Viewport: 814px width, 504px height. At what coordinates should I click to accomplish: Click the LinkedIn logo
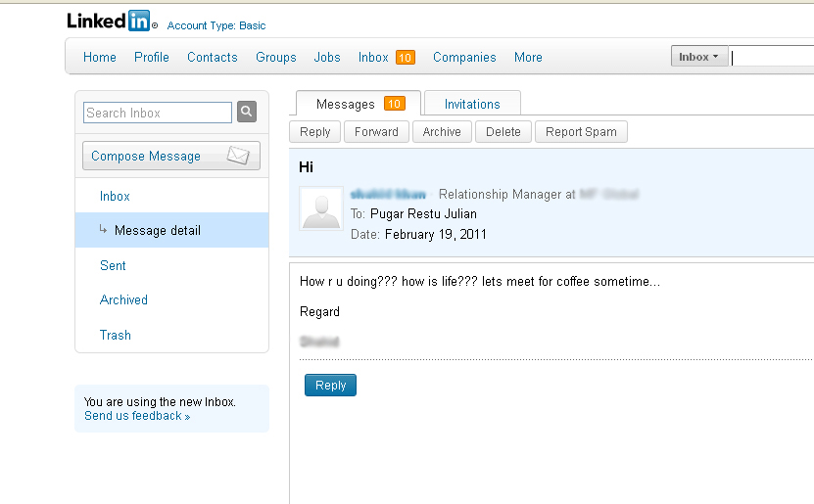111,21
